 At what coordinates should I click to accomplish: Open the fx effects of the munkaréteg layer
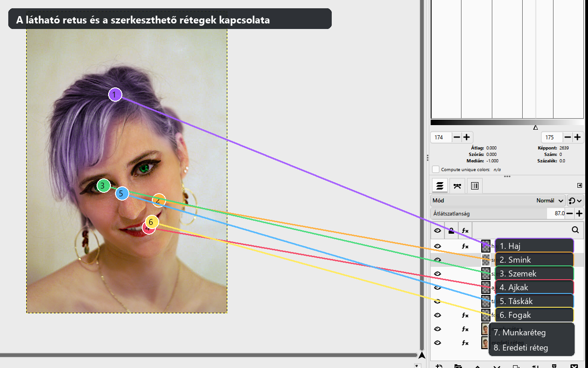point(465,329)
